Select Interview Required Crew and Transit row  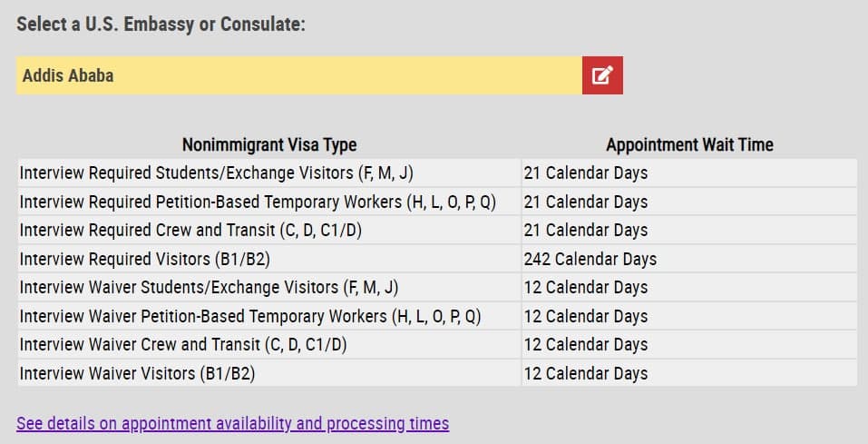point(437,230)
